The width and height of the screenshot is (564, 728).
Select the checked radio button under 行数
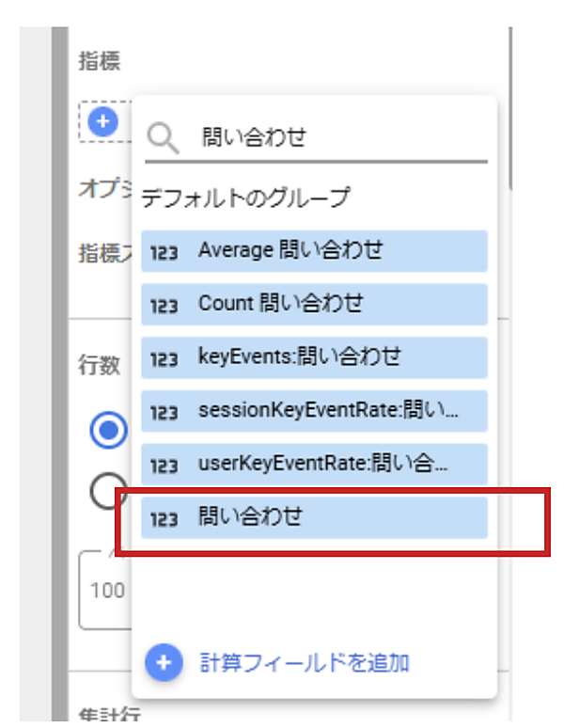click(x=108, y=431)
